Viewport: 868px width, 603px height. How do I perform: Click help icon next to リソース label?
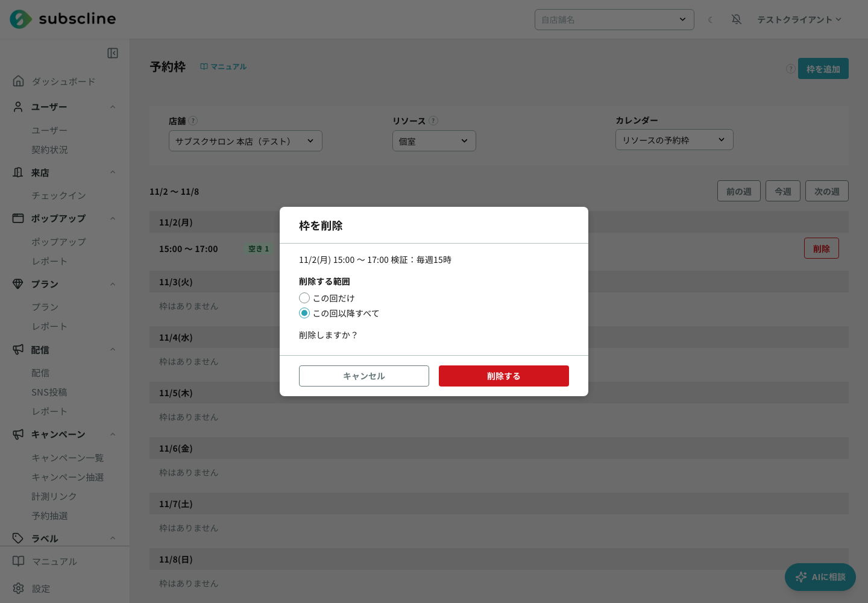click(433, 121)
